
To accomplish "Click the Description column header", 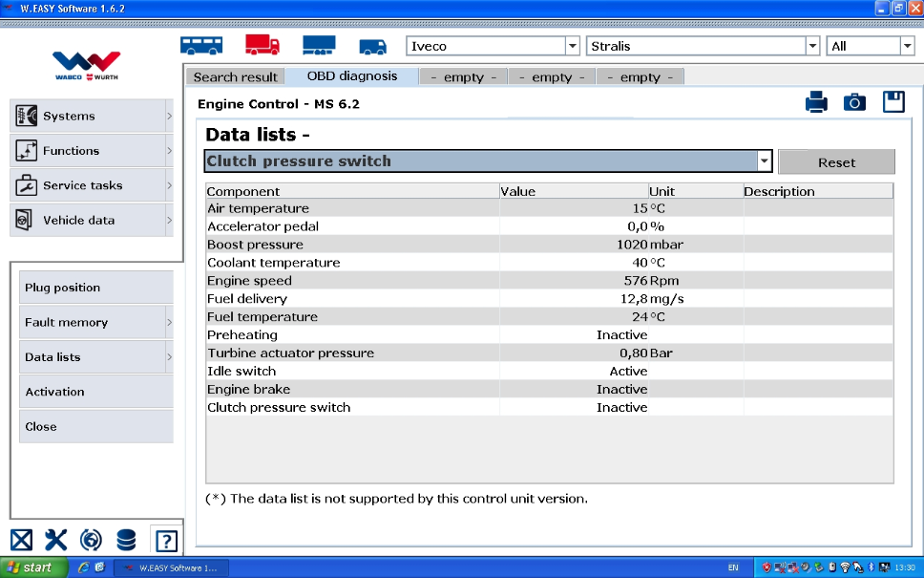I will (818, 191).
